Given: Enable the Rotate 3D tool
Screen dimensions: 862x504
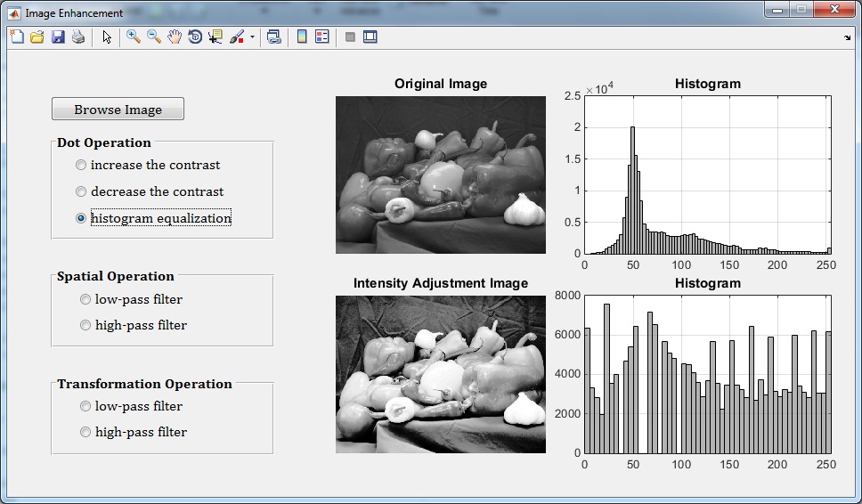Looking at the screenshot, I should [x=195, y=37].
